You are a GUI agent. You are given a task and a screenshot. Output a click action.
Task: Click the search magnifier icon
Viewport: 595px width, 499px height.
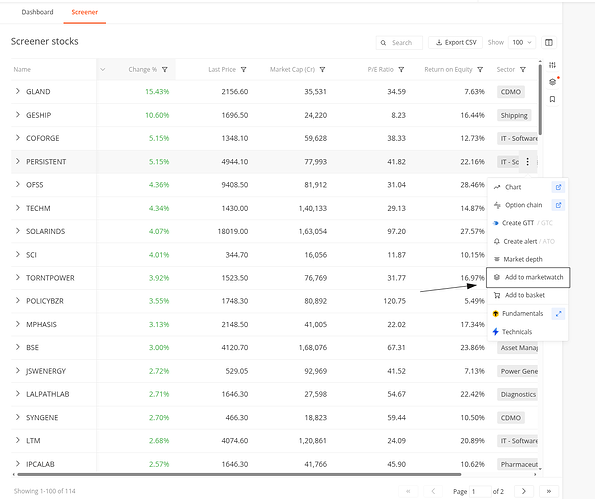point(383,43)
